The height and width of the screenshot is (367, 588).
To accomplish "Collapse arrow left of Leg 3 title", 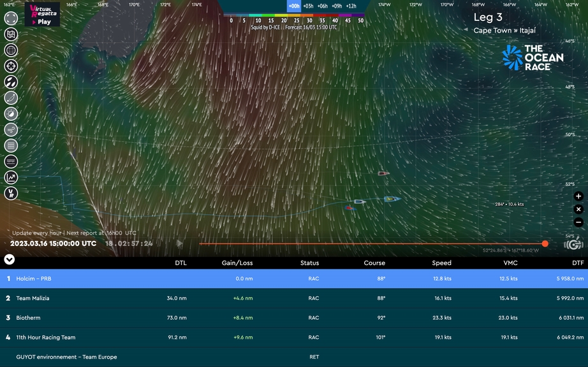I will pos(466,29).
